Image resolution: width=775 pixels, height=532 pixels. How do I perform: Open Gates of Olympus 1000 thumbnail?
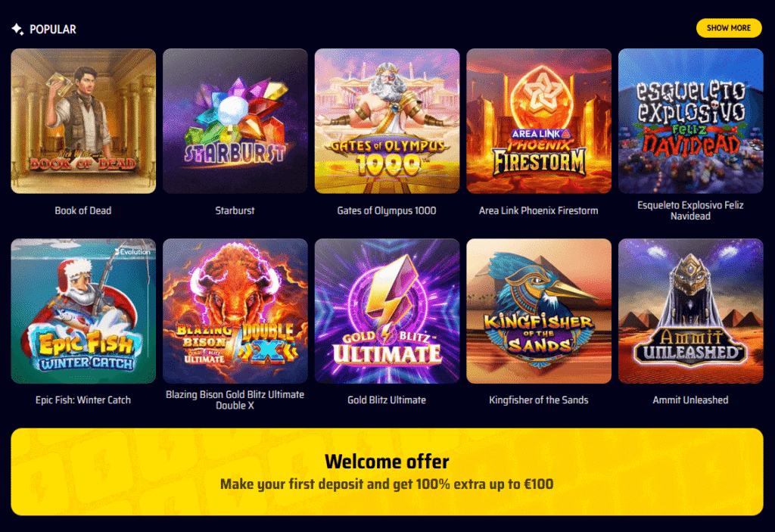pos(387,120)
